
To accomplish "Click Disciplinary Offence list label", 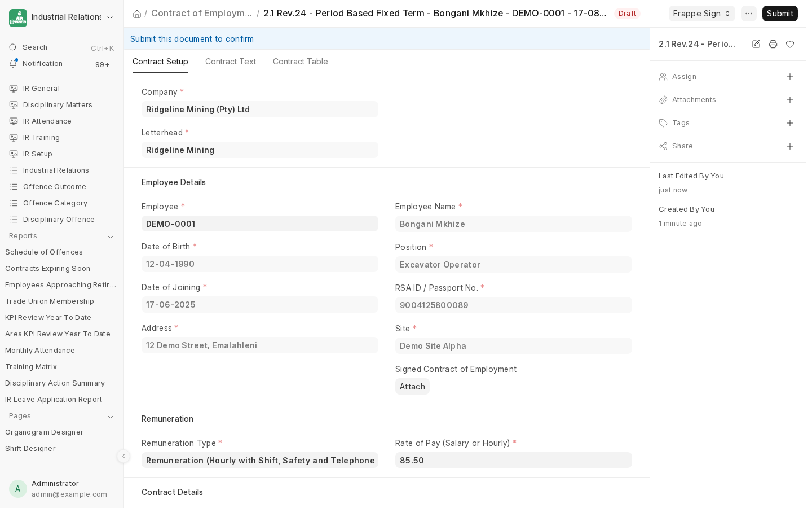I will click(59, 220).
